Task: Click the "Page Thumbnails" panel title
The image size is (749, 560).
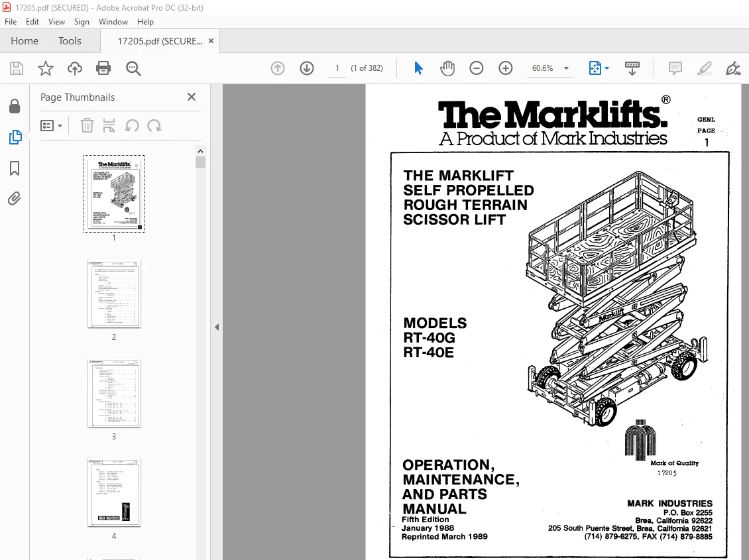Action: click(x=78, y=97)
